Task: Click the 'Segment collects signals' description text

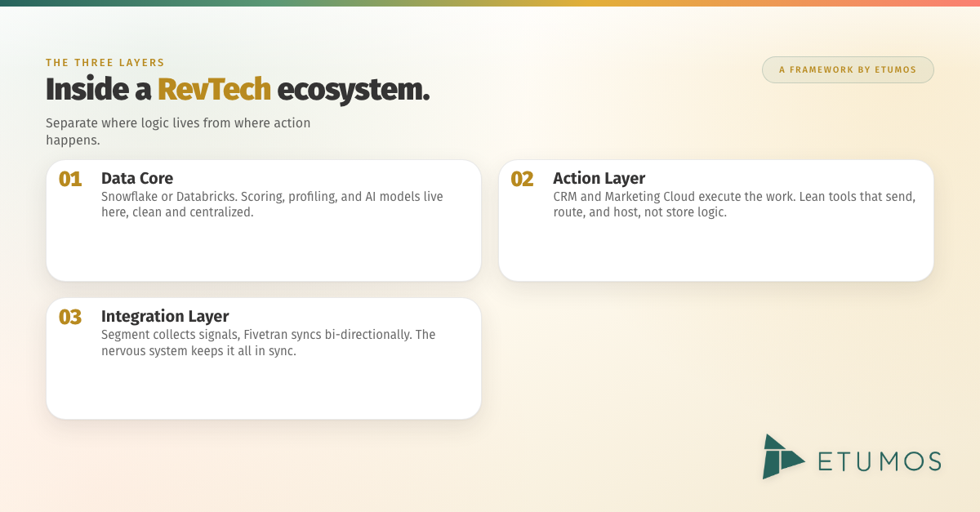Action: (x=269, y=343)
